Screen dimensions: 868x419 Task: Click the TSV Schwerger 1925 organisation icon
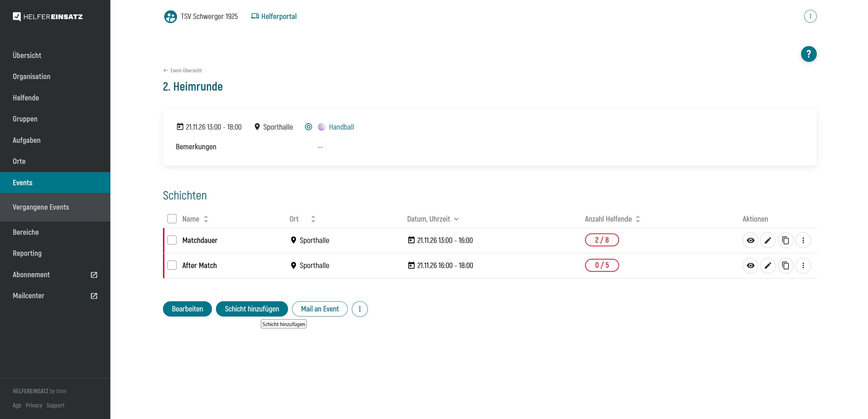click(170, 16)
